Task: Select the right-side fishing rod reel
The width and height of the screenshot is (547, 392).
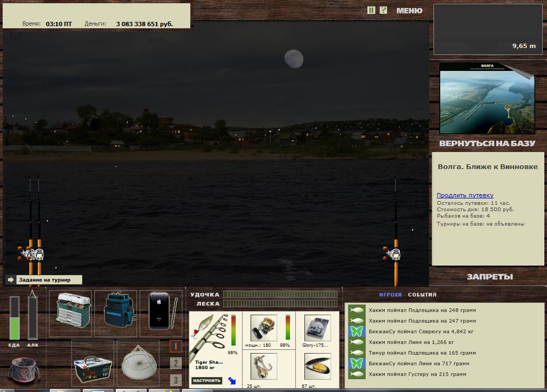Action: pyautogui.click(x=393, y=254)
